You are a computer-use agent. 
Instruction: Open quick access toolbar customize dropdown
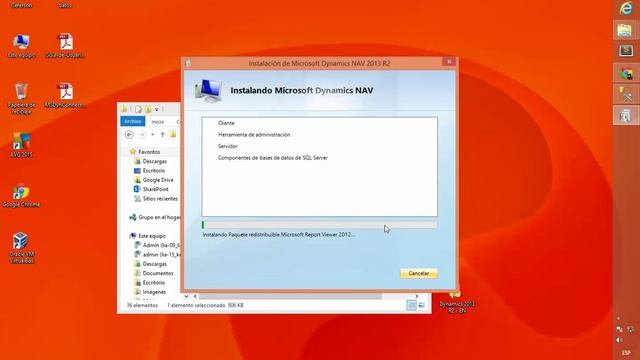click(156, 109)
